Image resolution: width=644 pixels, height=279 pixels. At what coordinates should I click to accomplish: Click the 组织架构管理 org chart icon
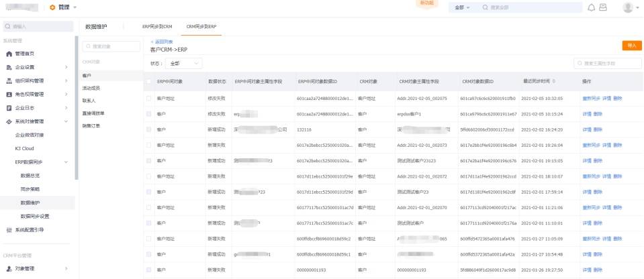[x=9, y=81]
